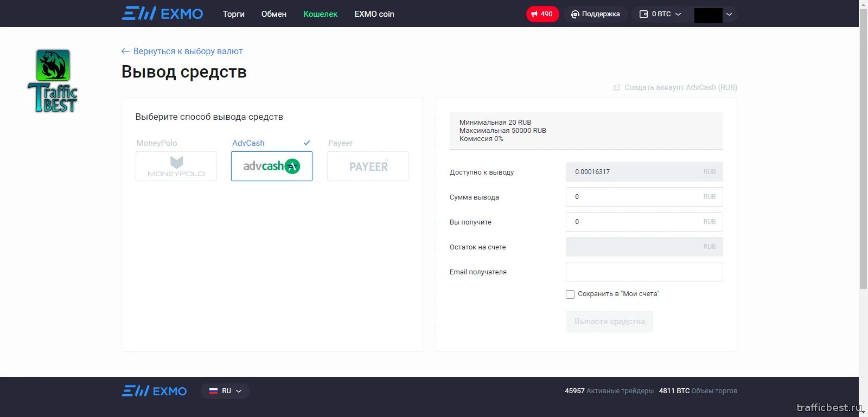Select the MoneyPolo withdrawal method

tap(176, 166)
